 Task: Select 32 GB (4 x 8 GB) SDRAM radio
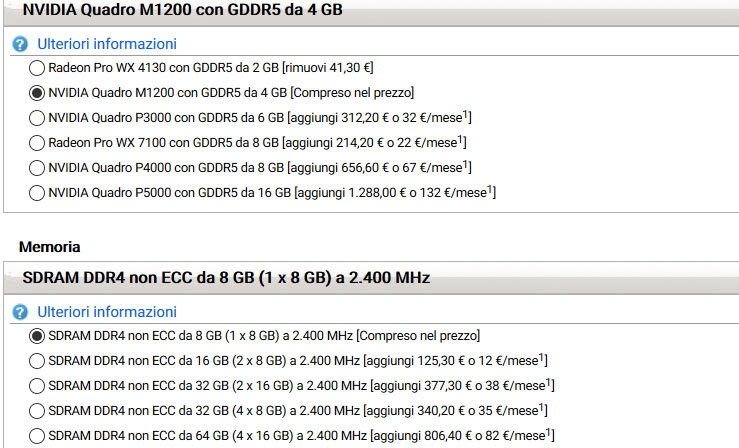tap(37, 409)
